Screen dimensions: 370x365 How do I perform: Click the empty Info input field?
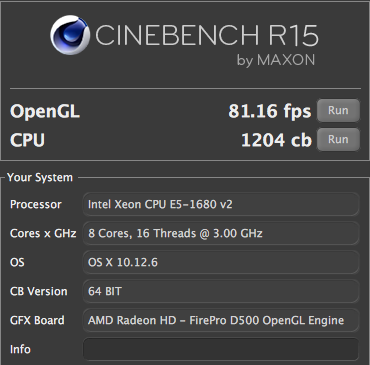tap(221, 349)
